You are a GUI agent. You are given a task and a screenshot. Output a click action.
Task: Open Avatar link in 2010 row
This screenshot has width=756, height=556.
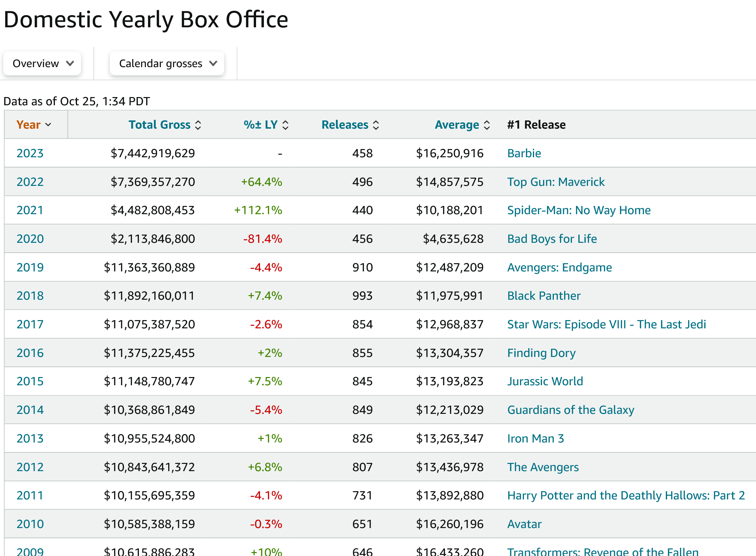(x=524, y=524)
